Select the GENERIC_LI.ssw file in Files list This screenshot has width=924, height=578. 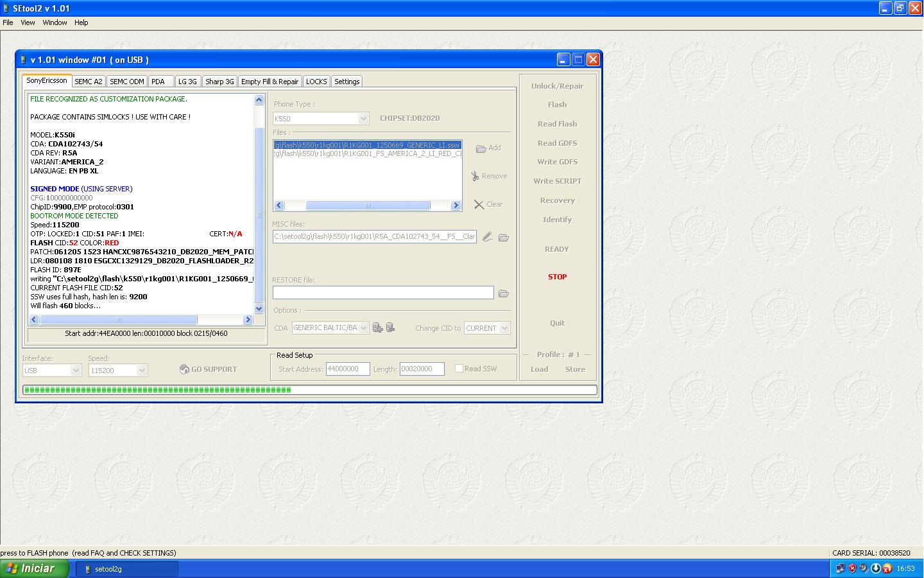[x=368, y=145]
